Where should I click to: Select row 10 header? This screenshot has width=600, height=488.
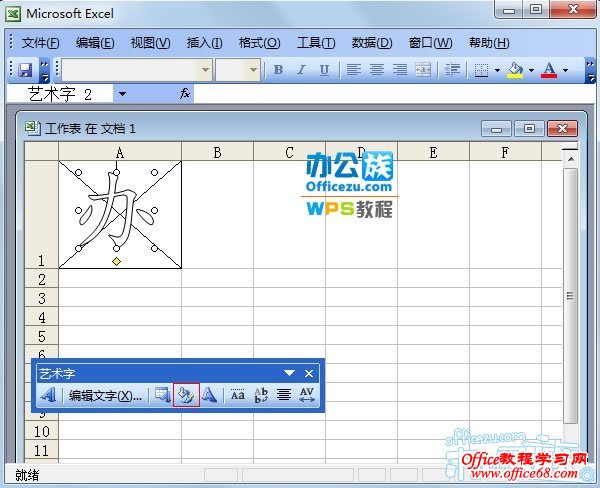[x=42, y=431]
